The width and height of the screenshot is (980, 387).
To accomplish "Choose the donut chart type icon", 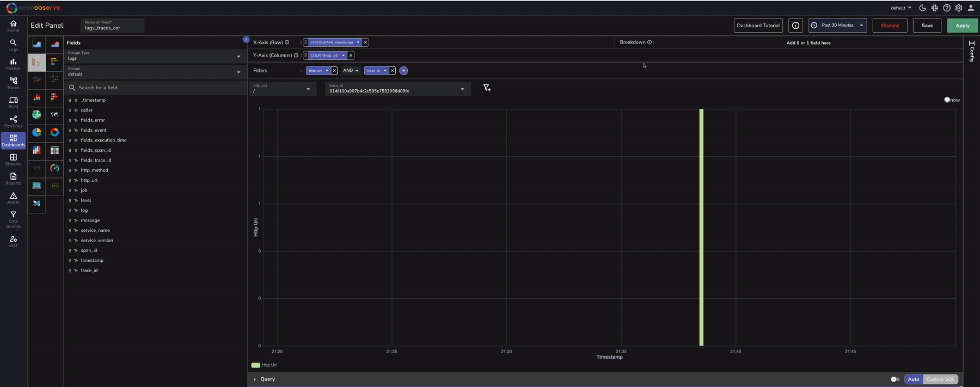I will (54, 132).
